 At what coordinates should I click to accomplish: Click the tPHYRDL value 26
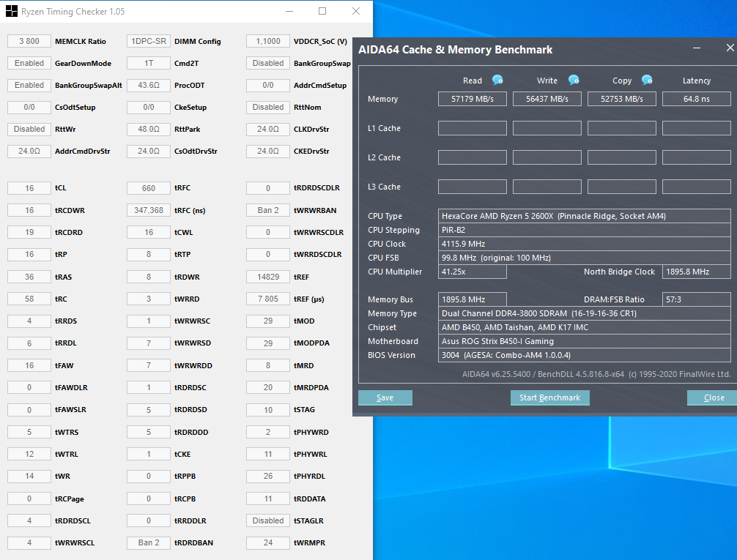pyautogui.click(x=268, y=476)
